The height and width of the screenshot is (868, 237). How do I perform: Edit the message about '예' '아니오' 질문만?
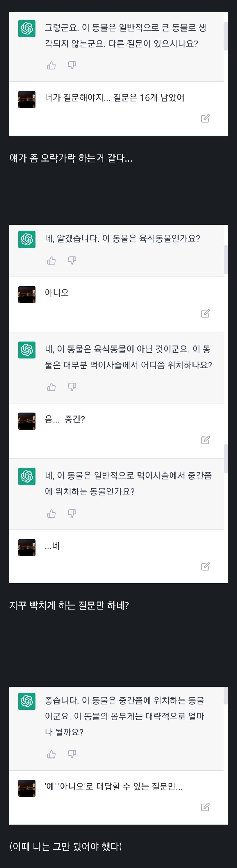(205, 807)
